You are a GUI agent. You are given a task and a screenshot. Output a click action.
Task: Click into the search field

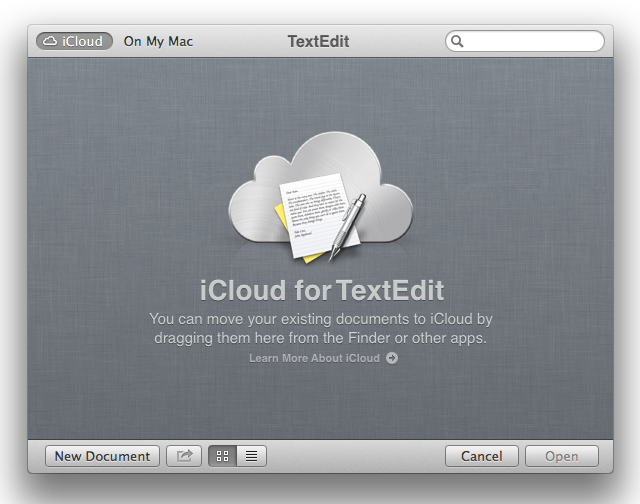525,41
